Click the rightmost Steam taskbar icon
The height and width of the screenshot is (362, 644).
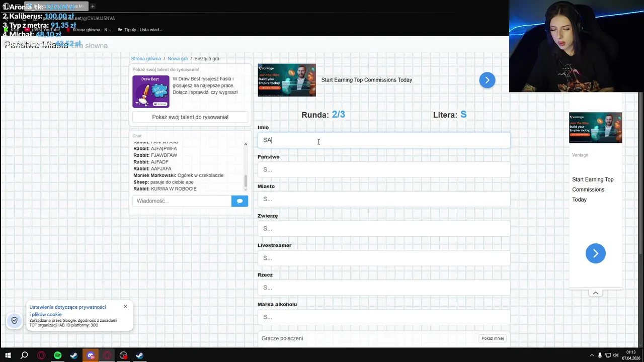[x=140, y=355]
